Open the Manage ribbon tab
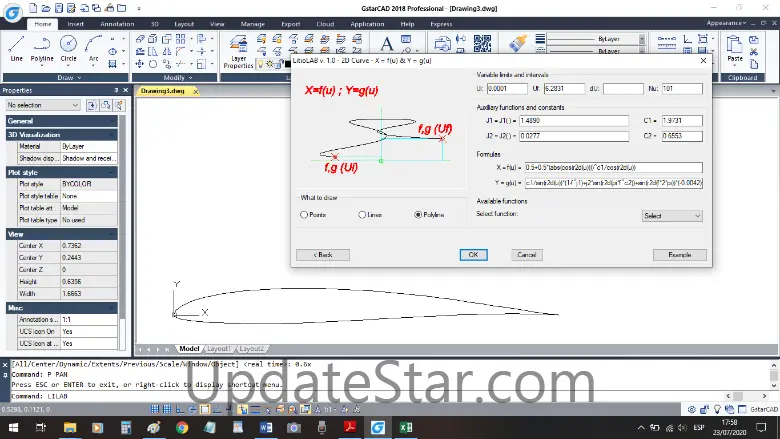This screenshot has width=780, height=439. (x=252, y=24)
